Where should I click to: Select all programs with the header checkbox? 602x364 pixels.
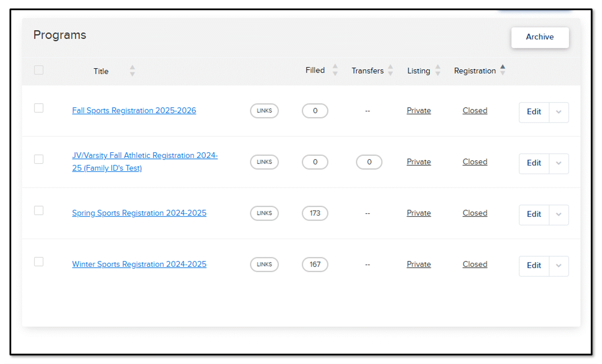38,70
